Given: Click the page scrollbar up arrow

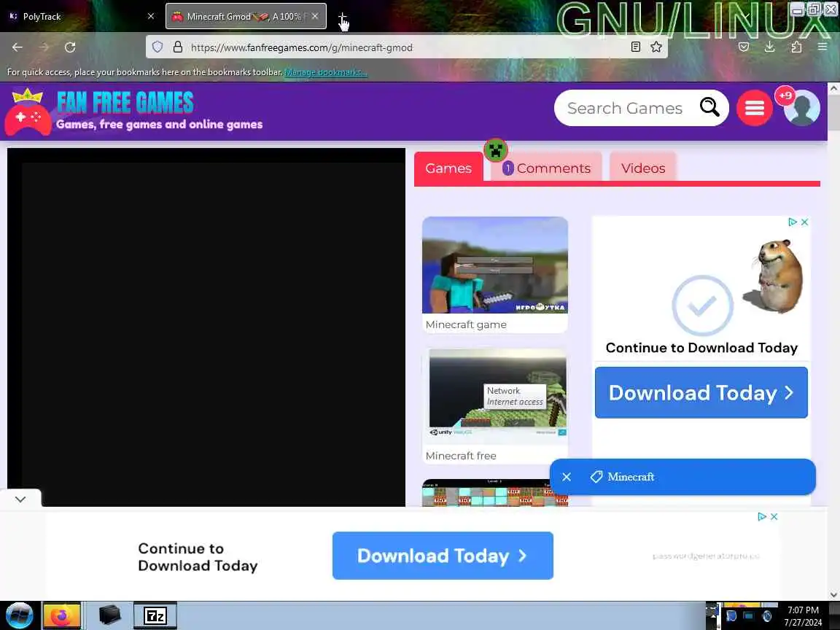Looking at the screenshot, I should [x=833, y=89].
